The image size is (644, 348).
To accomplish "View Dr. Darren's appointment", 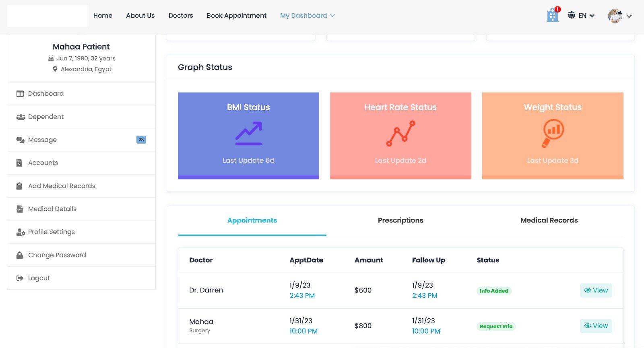I will [x=596, y=290].
